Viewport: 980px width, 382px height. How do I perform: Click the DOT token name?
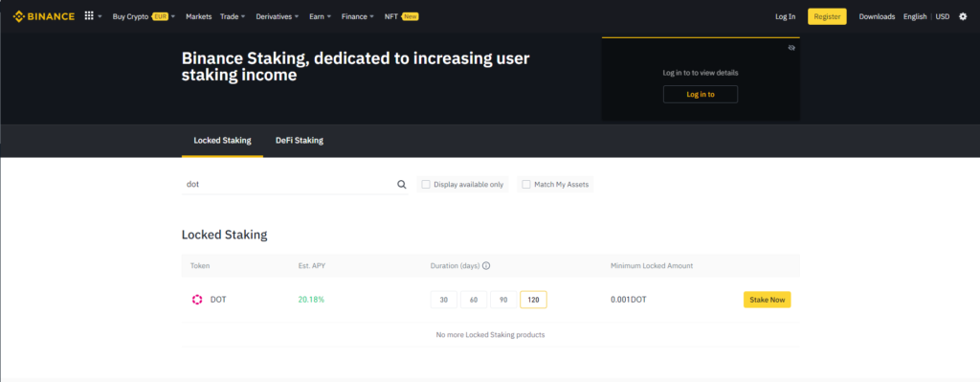(218, 300)
